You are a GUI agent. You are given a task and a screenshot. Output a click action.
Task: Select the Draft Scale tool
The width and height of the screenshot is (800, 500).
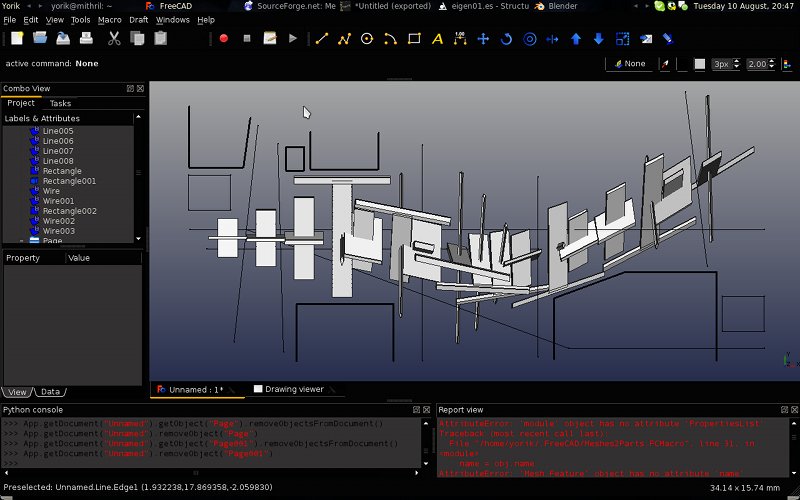622,39
